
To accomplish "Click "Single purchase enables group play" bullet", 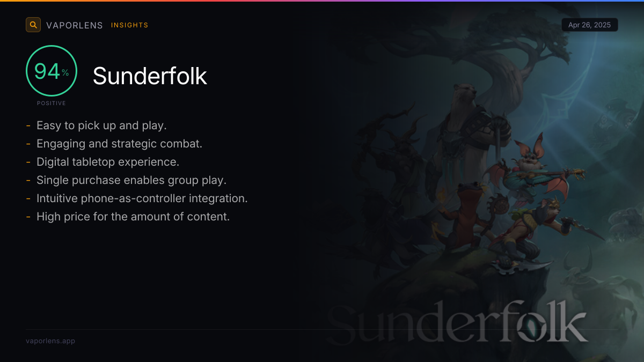I will pos(131,180).
